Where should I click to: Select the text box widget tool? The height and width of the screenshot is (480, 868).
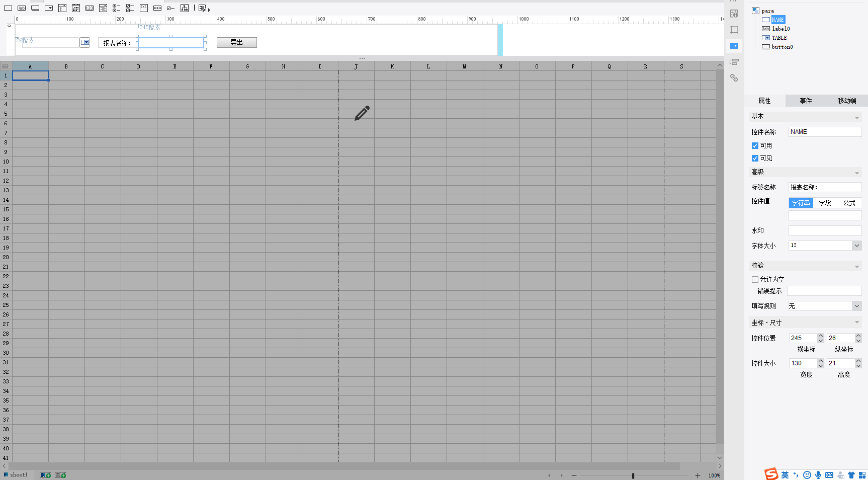8,8
